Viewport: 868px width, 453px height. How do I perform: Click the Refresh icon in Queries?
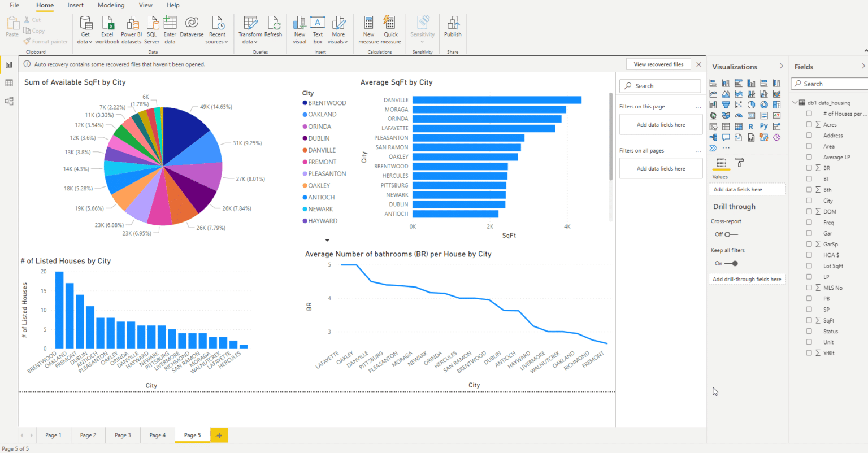click(x=274, y=24)
